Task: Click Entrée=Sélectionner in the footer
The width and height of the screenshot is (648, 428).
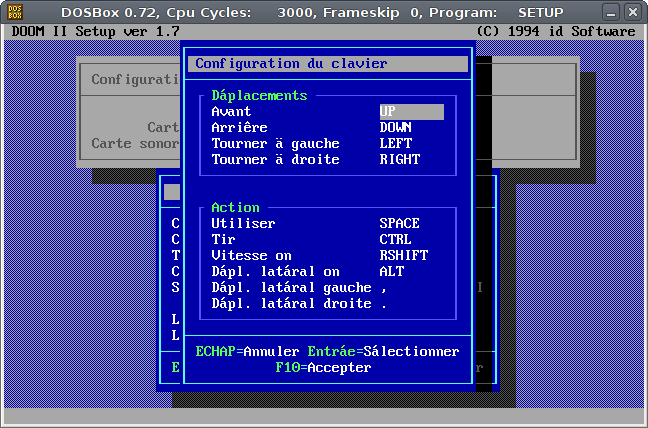Action: [x=383, y=352]
